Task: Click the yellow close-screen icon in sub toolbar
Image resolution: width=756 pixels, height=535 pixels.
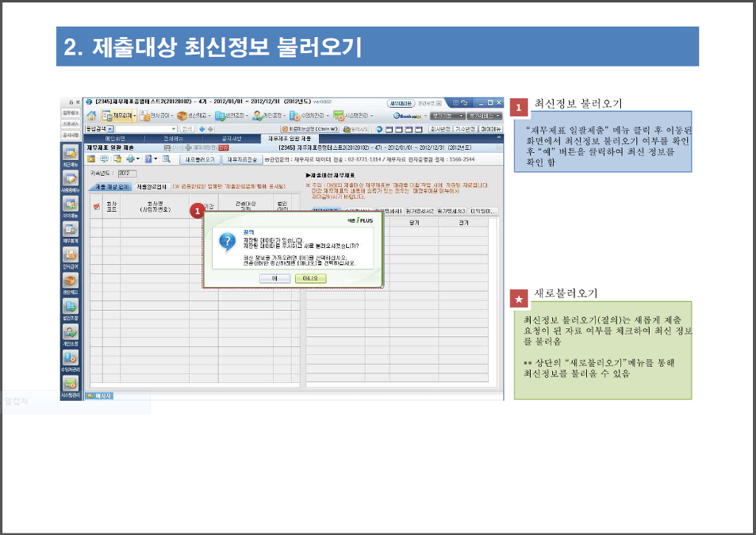Action: (91, 159)
